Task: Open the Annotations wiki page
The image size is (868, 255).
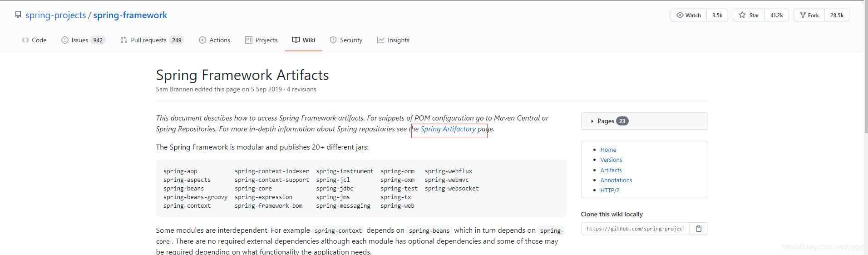Action: 616,180
